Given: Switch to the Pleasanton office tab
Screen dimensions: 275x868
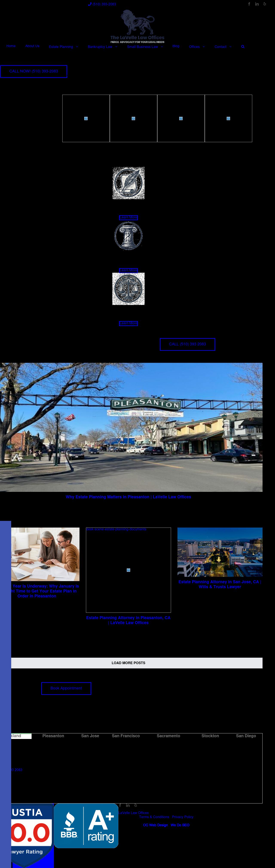Looking at the screenshot, I should (53, 736).
